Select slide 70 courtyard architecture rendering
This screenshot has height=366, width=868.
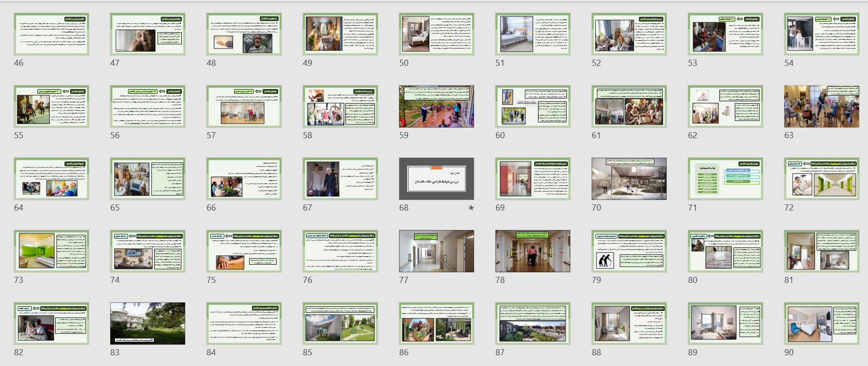629,179
